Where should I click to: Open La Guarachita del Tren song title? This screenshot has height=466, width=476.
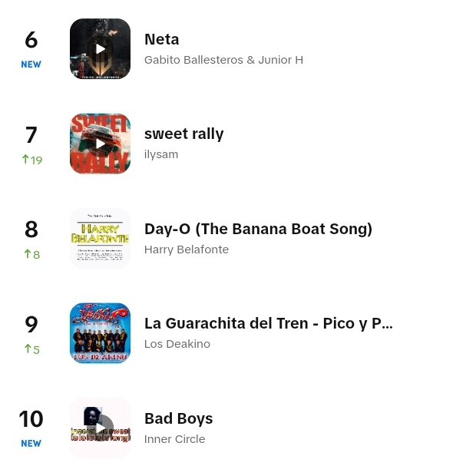(269, 323)
